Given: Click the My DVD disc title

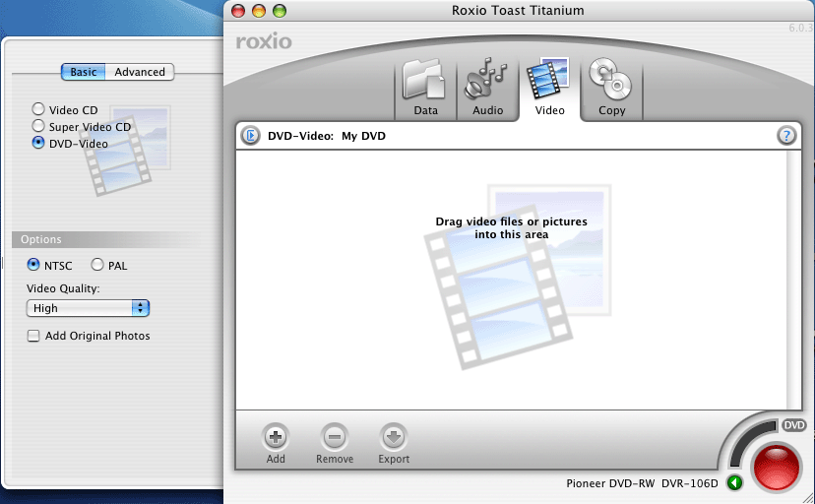Looking at the screenshot, I should 363,136.
